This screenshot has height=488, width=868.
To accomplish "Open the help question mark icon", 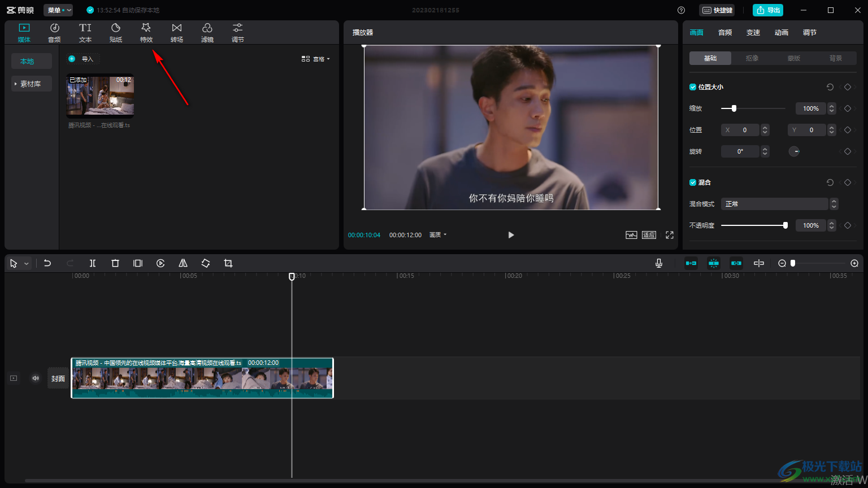I will 682,10.
